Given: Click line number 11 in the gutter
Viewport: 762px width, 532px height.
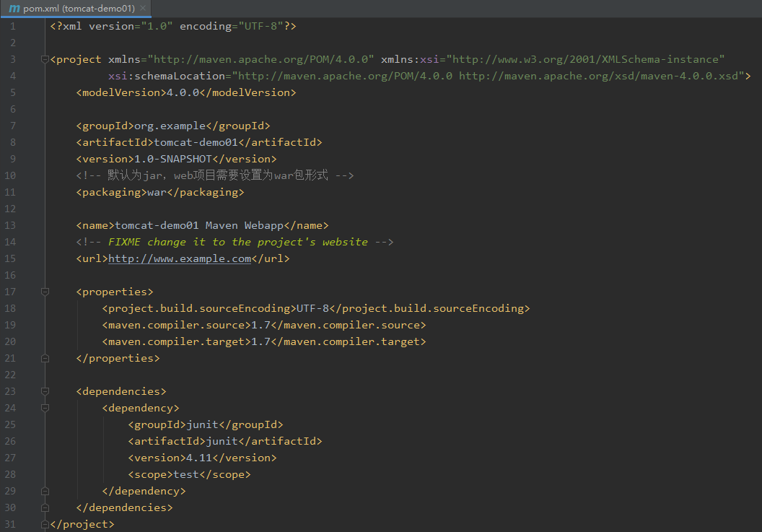Looking at the screenshot, I should [x=10, y=192].
